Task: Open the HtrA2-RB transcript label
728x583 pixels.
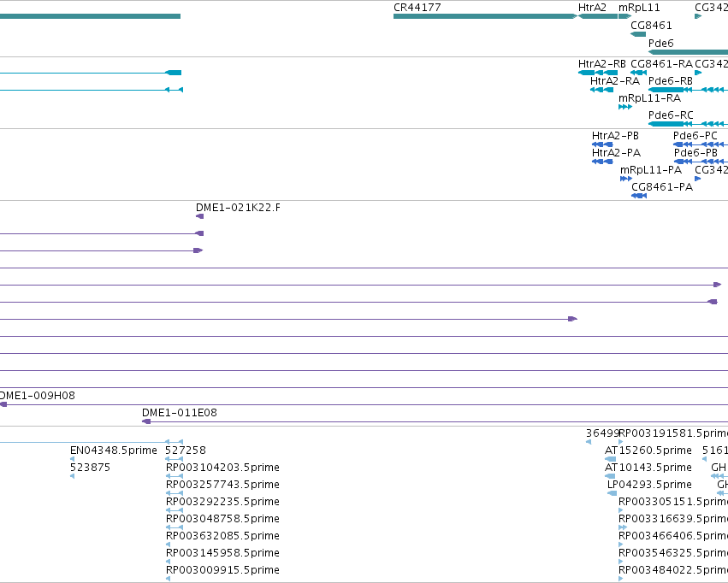Action: (x=601, y=63)
